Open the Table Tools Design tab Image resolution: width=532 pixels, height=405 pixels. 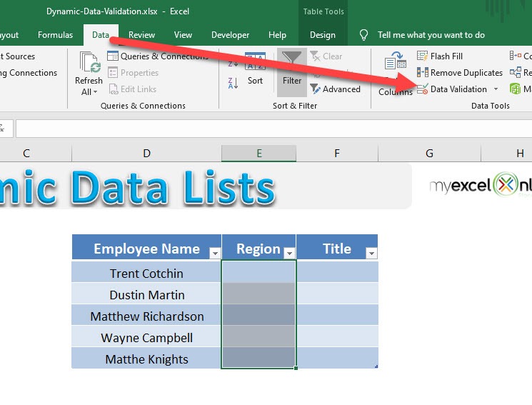click(322, 35)
